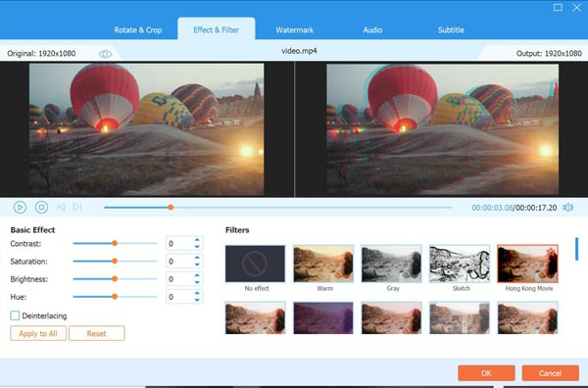Decrease Contrast value with down arrow

click(197, 247)
